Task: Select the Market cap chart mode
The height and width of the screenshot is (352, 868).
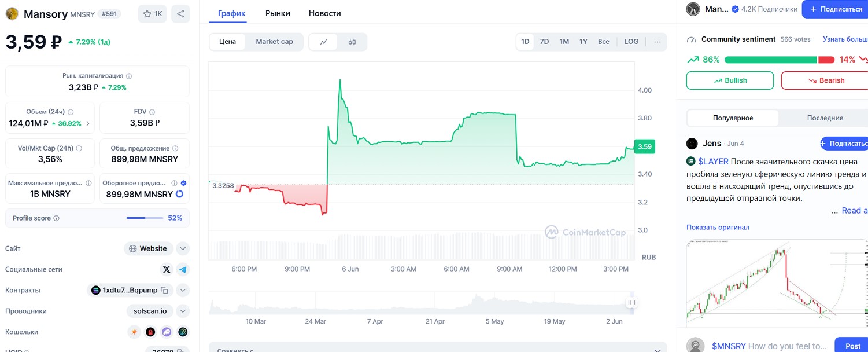Action: pos(274,42)
